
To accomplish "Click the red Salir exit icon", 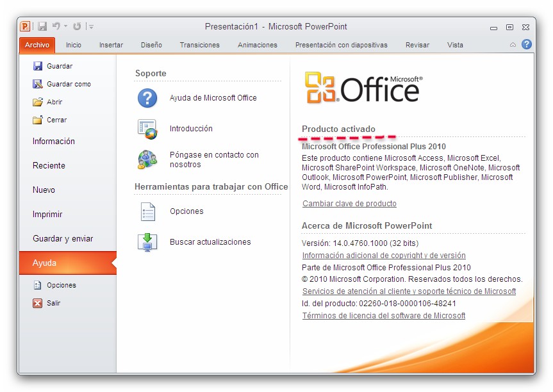I will coord(37,303).
